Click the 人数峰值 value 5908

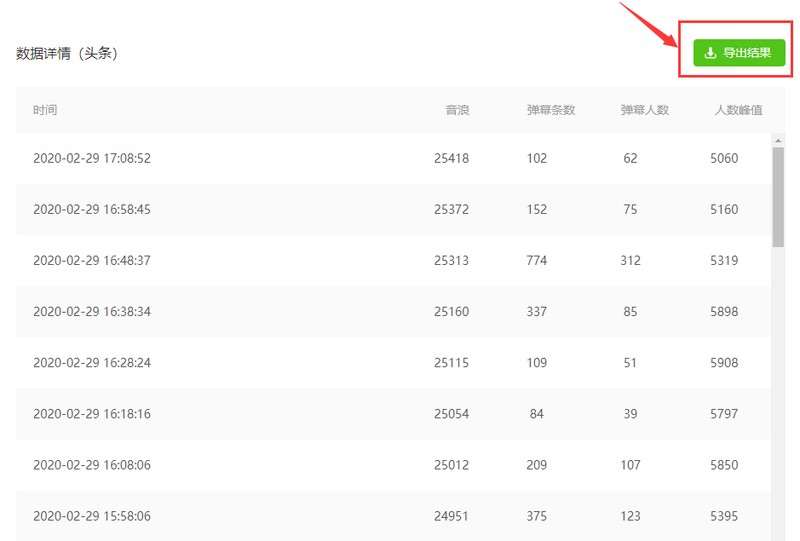click(724, 362)
